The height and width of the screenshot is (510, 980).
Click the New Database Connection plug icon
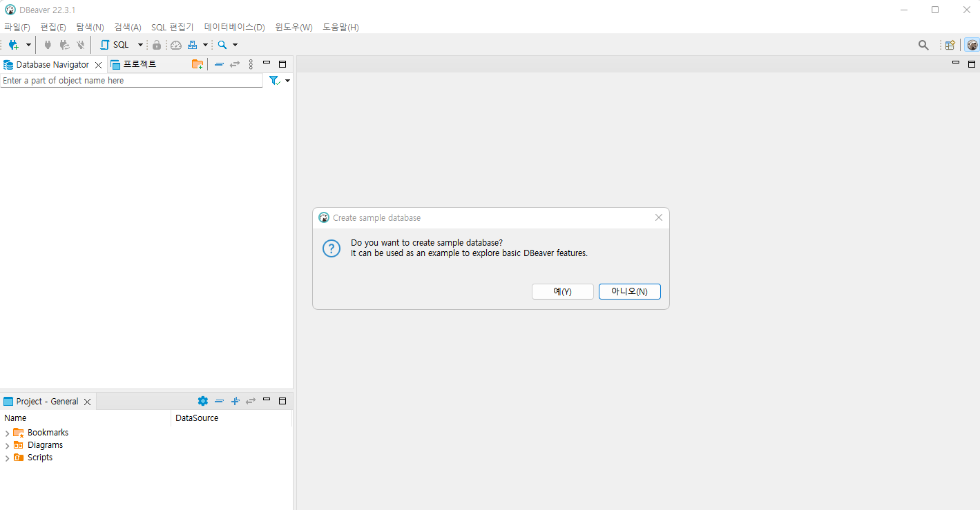point(13,45)
